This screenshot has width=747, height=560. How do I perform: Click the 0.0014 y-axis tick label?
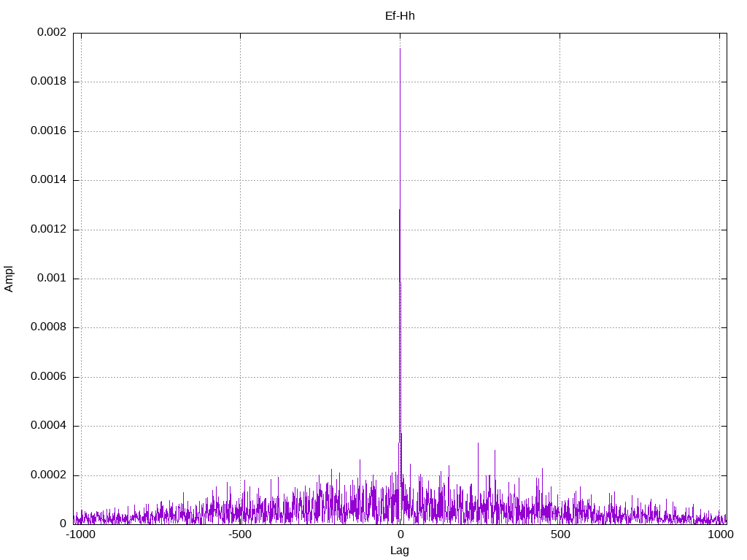tap(48, 180)
